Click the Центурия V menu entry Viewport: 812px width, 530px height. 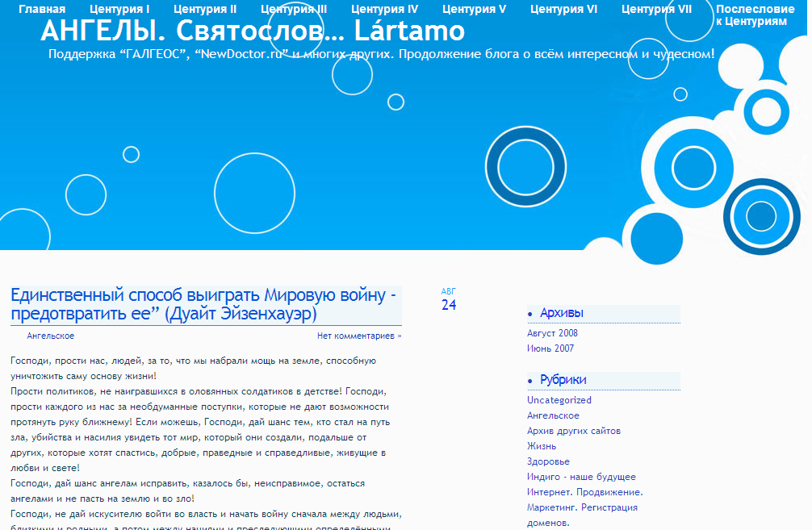coord(474,10)
